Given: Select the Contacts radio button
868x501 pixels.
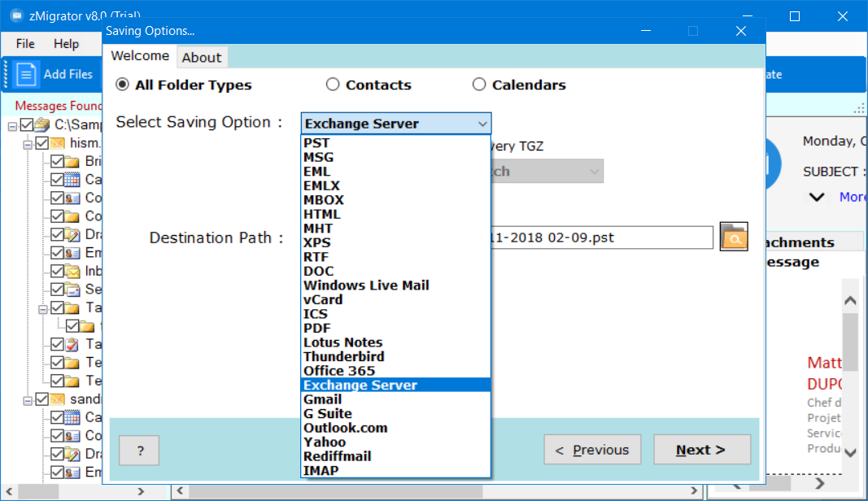Looking at the screenshot, I should (x=333, y=84).
